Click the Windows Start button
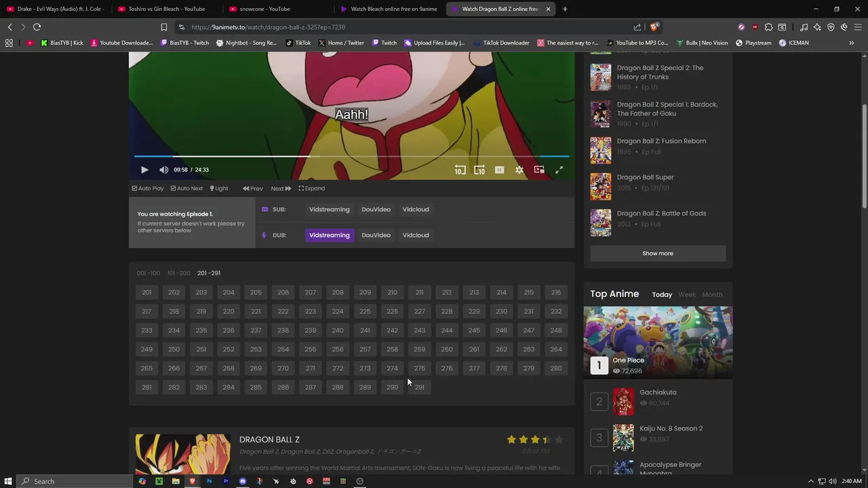 tap(8, 481)
